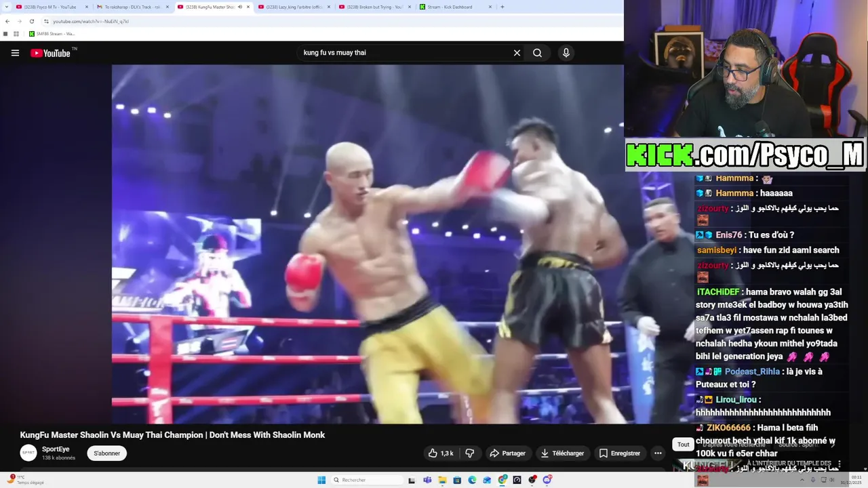Open the weather widget 'Temps dégagé'
The height and width of the screenshot is (488, 868).
point(26,480)
